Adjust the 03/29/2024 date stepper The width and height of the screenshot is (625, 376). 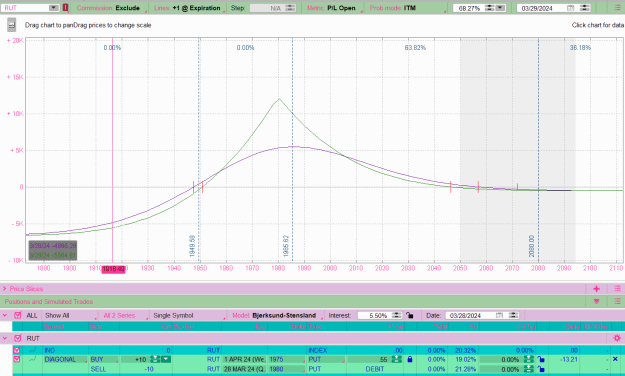coord(584,8)
